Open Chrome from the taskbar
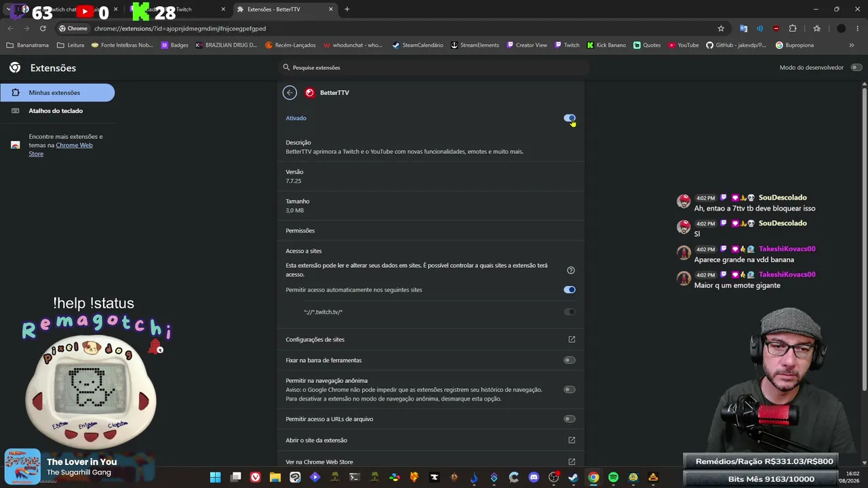This screenshot has height=488, width=868. (593, 477)
